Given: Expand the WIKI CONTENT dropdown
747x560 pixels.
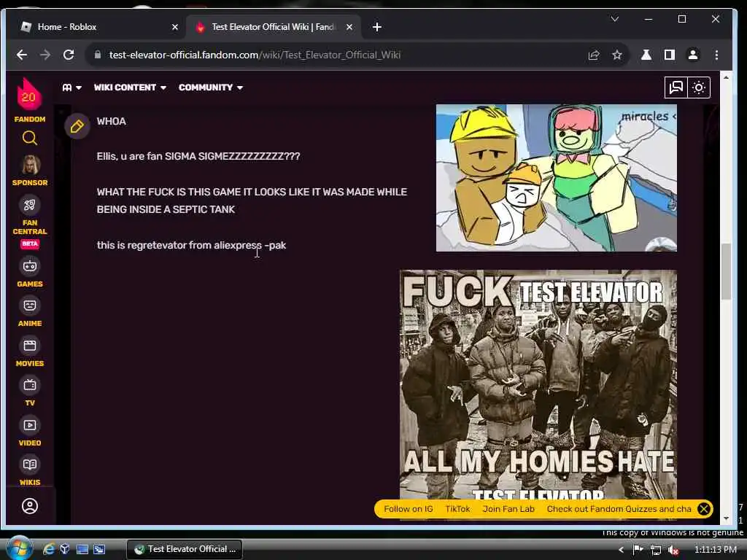Looking at the screenshot, I should pyautogui.click(x=130, y=87).
